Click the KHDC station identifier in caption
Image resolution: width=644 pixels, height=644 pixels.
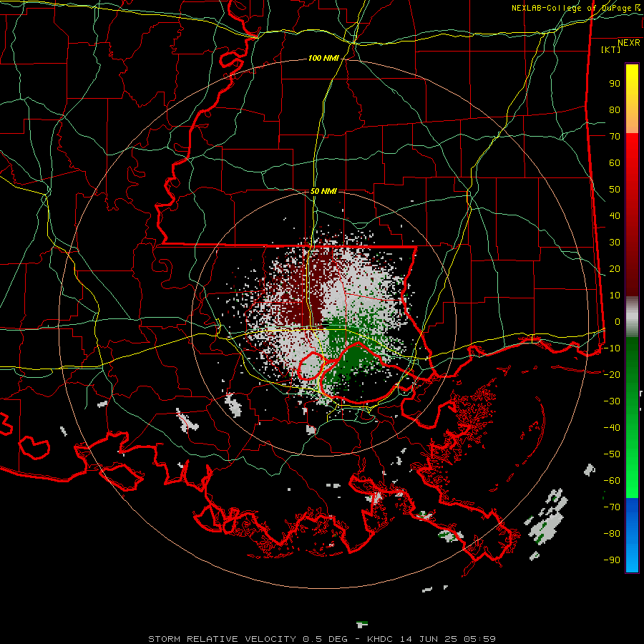(380, 639)
